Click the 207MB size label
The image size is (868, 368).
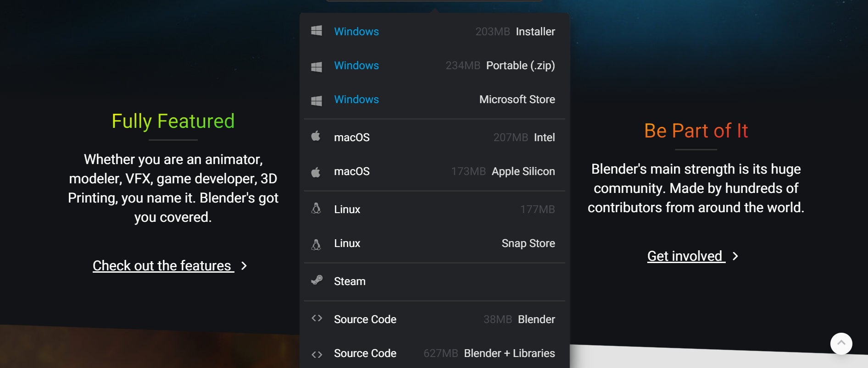[511, 137]
